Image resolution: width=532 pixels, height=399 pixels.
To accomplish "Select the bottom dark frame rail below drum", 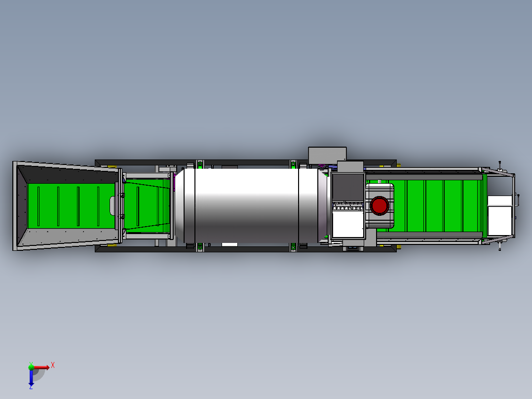I will pyautogui.click(x=242, y=249).
